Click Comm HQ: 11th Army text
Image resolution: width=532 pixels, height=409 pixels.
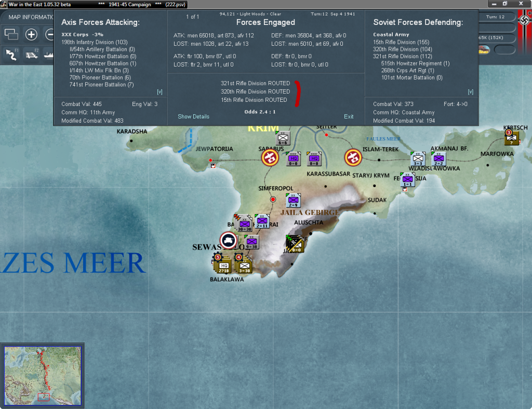point(88,112)
